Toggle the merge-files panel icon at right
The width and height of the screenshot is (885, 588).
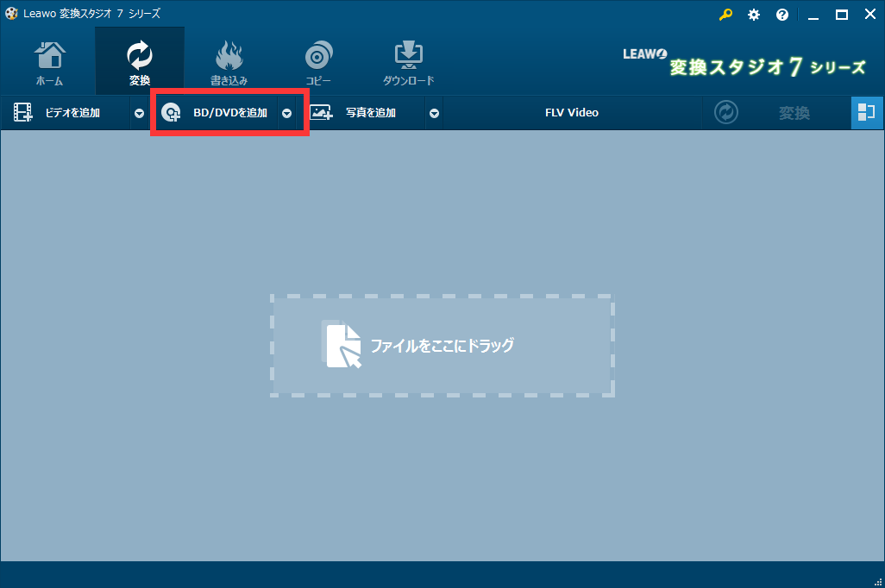point(867,113)
